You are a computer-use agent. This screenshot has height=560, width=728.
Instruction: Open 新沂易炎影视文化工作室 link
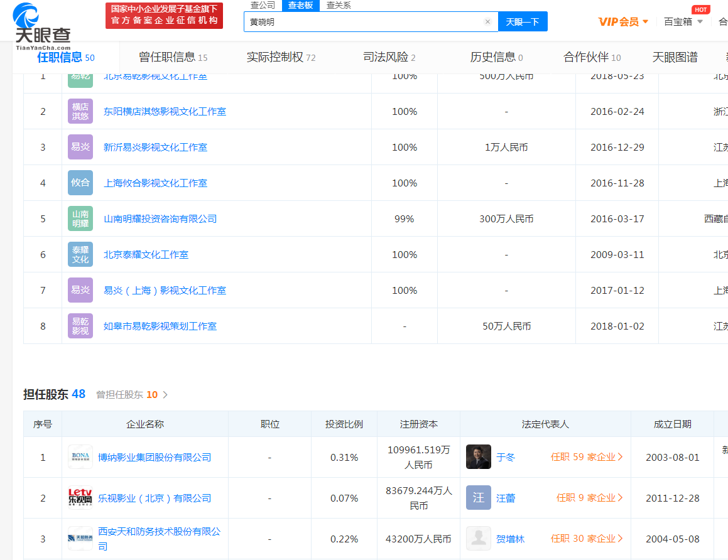point(155,147)
